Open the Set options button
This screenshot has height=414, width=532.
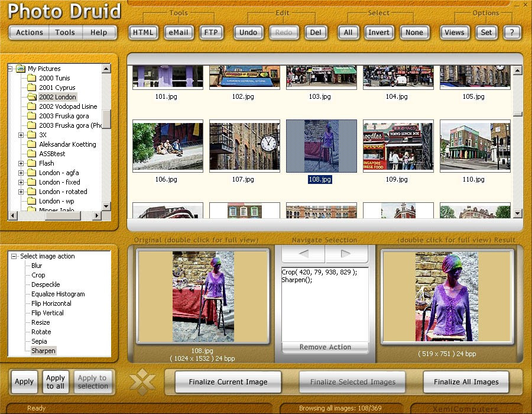[x=486, y=33]
